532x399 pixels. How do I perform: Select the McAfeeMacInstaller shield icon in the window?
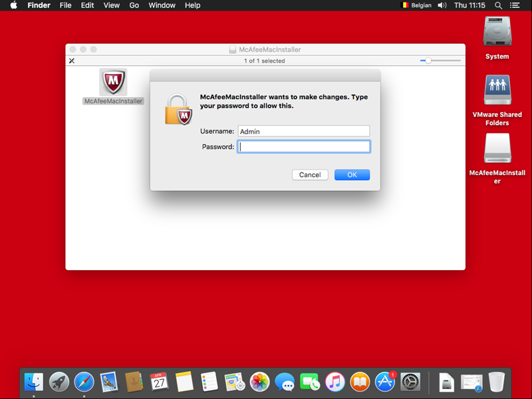[x=113, y=82]
